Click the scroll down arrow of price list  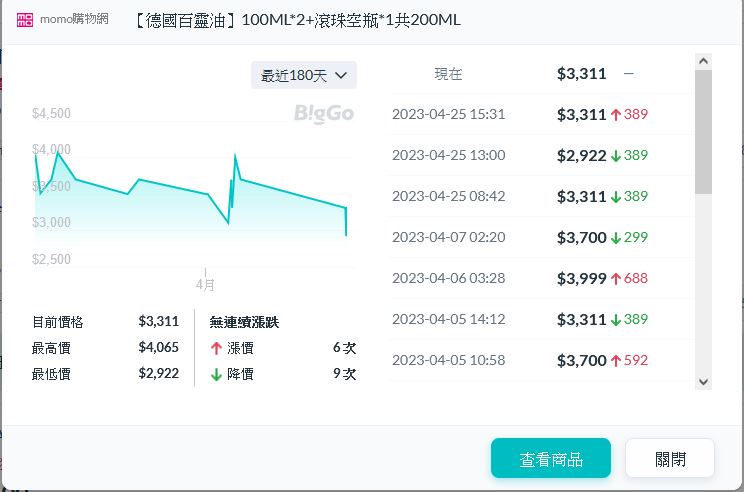click(703, 381)
